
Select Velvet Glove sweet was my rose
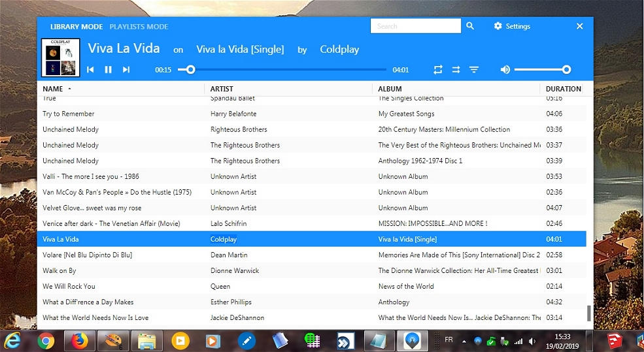click(312, 208)
